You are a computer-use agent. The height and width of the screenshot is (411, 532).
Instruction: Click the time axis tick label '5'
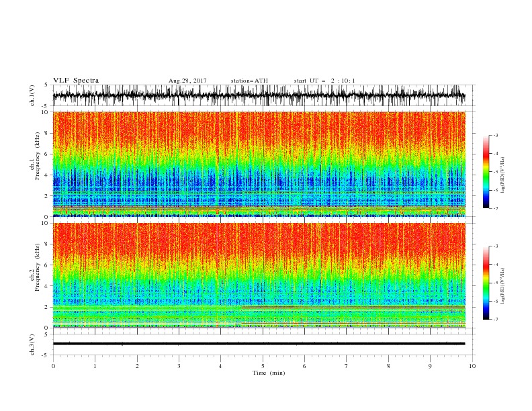pyautogui.click(x=263, y=366)
